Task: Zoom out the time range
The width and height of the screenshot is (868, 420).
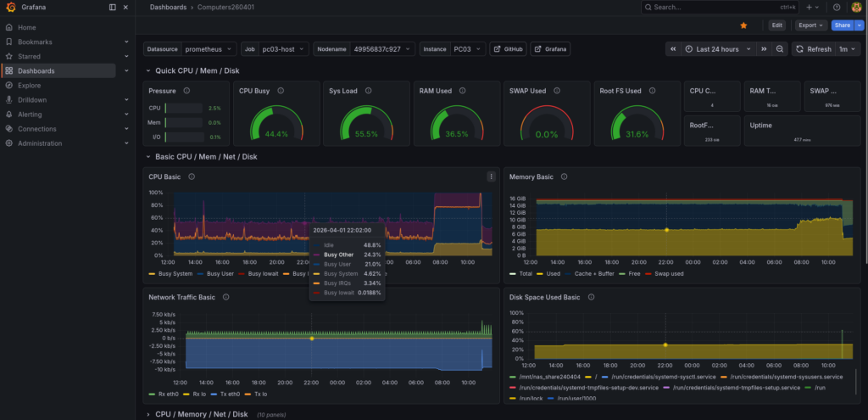Action: pyautogui.click(x=780, y=49)
